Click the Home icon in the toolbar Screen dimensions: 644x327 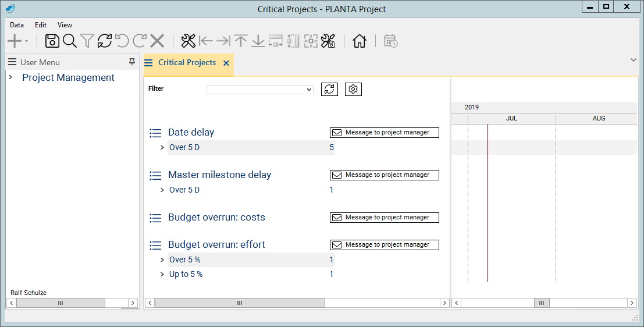click(x=360, y=41)
